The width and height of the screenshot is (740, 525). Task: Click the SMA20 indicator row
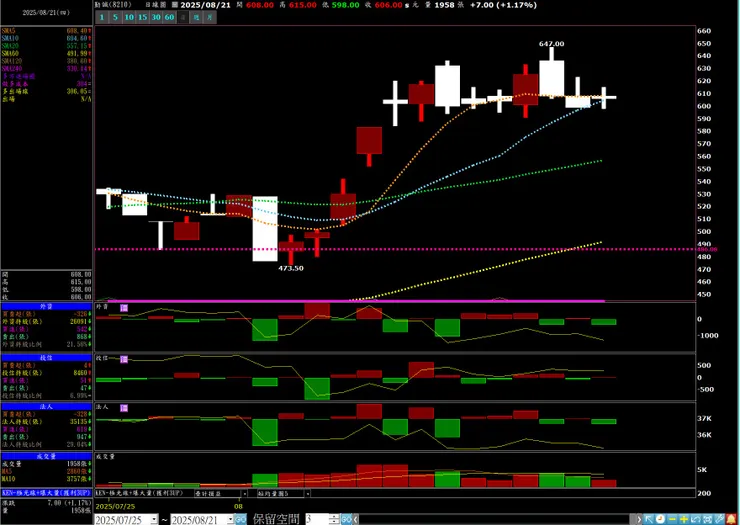tap(46, 46)
